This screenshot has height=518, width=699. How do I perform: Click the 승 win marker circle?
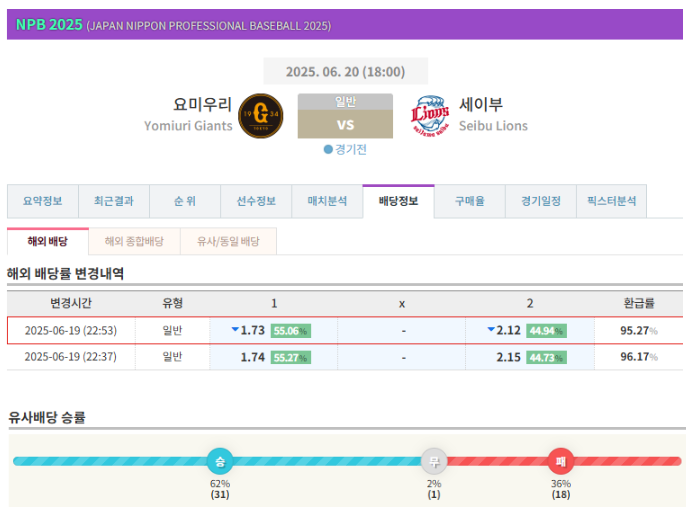[220, 461]
